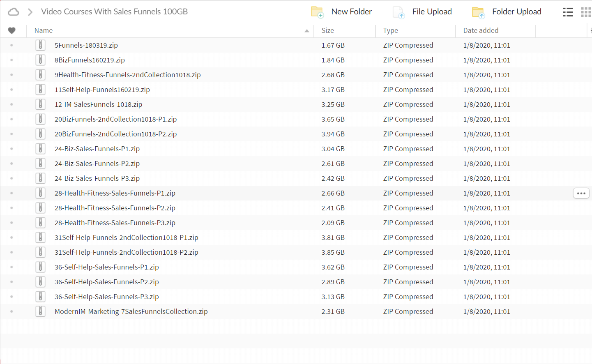Click the cloud drive root icon
This screenshot has height=364, width=592.
tap(14, 12)
